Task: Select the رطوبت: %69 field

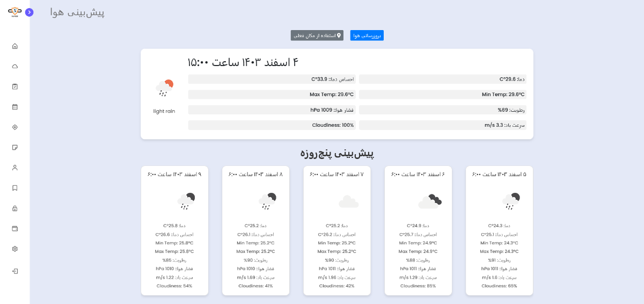Action: tap(443, 110)
